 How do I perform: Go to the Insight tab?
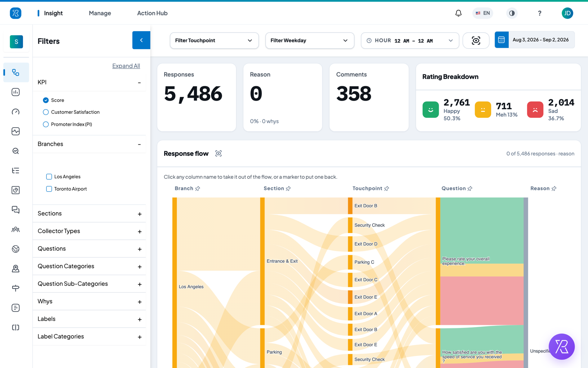tap(53, 13)
